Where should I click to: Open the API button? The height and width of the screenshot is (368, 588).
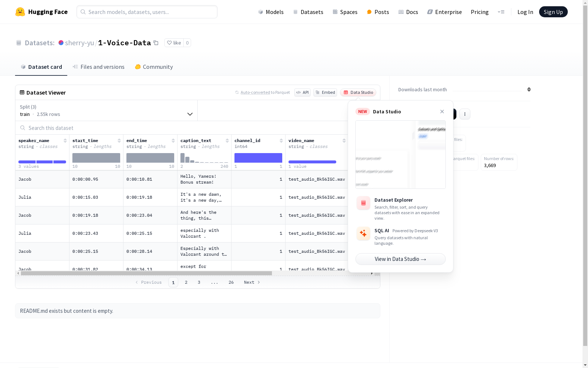click(x=302, y=92)
